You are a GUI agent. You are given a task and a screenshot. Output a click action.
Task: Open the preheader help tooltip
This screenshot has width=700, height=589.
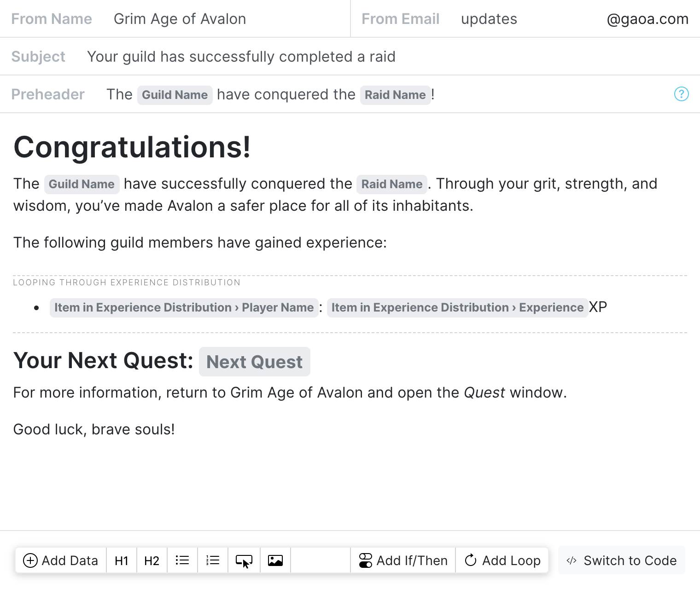pos(682,94)
